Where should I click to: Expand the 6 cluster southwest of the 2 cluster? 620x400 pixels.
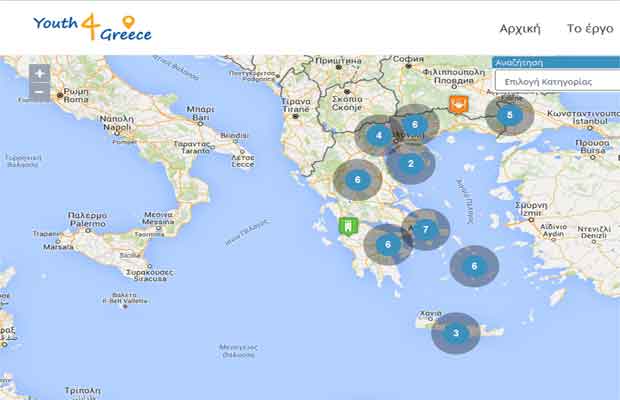click(x=357, y=180)
